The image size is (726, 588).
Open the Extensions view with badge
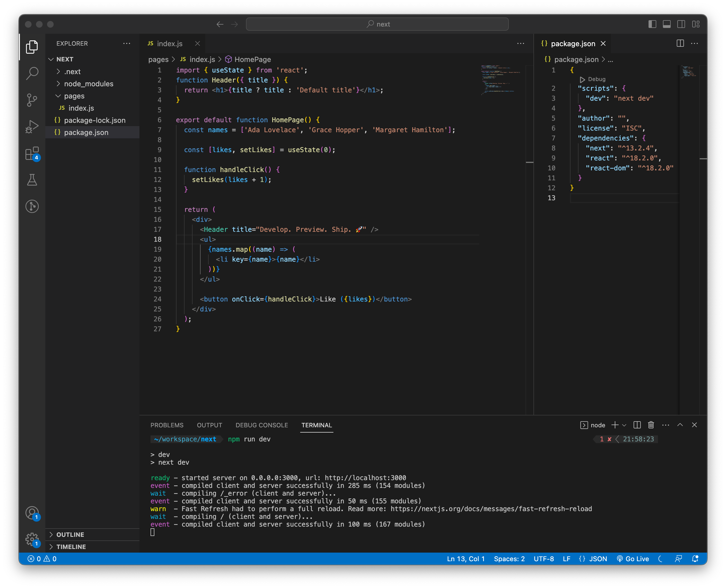[x=32, y=154]
